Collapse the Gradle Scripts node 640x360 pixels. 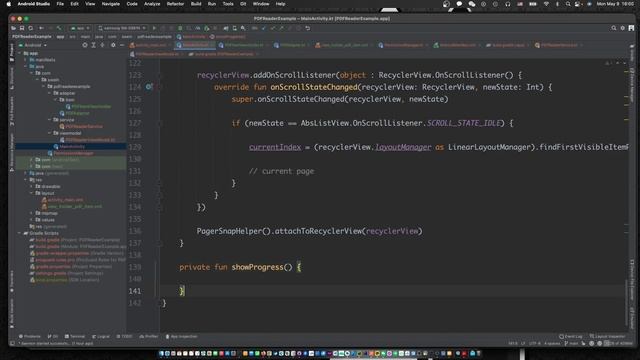(20, 233)
